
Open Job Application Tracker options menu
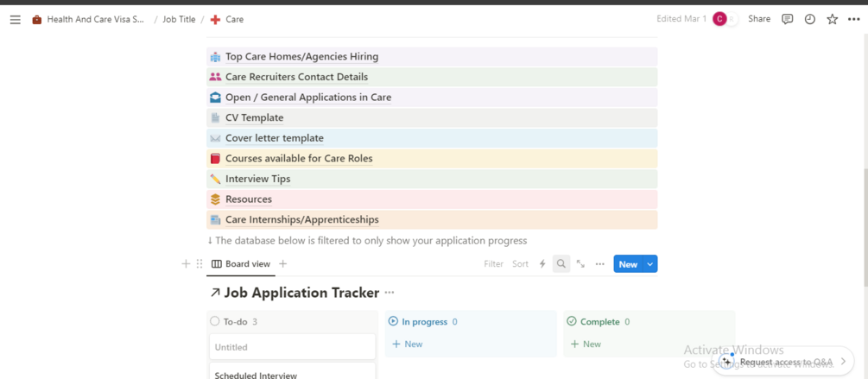[390, 293]
